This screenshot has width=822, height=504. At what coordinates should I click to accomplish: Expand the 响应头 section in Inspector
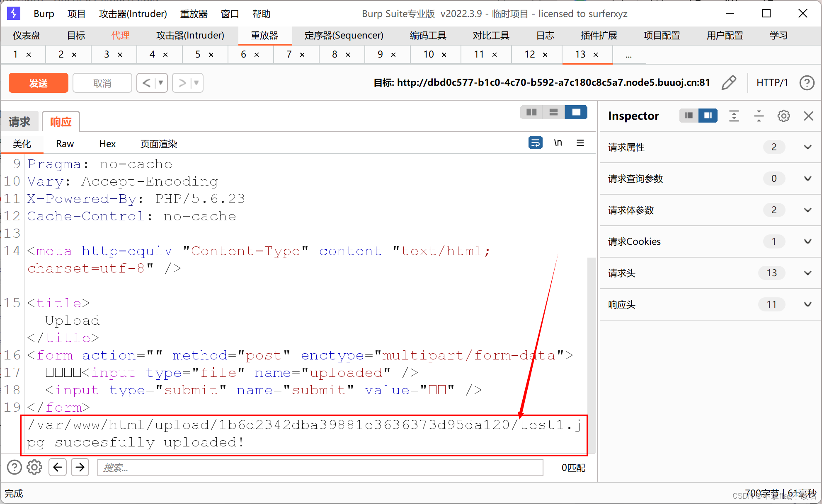pyautogui.click(x=807, y=304)
